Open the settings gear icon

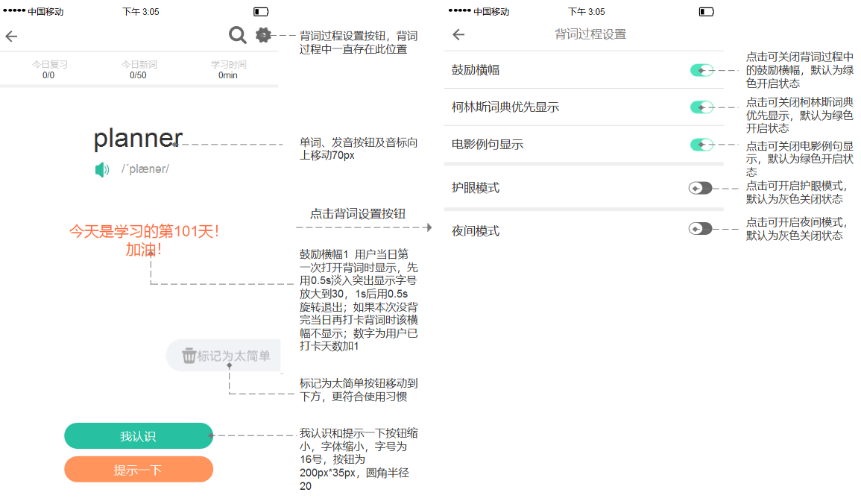[x=263, y=35]
